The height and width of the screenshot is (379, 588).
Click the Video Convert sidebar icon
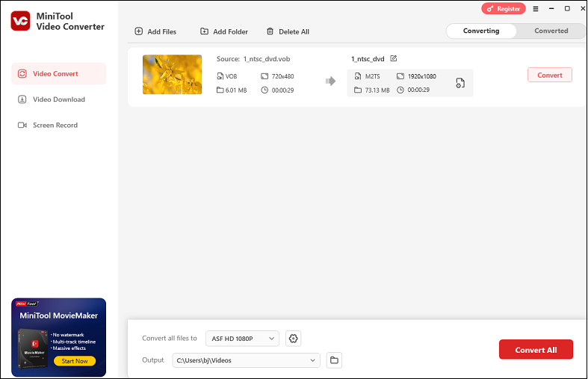[x=22, y=73]
